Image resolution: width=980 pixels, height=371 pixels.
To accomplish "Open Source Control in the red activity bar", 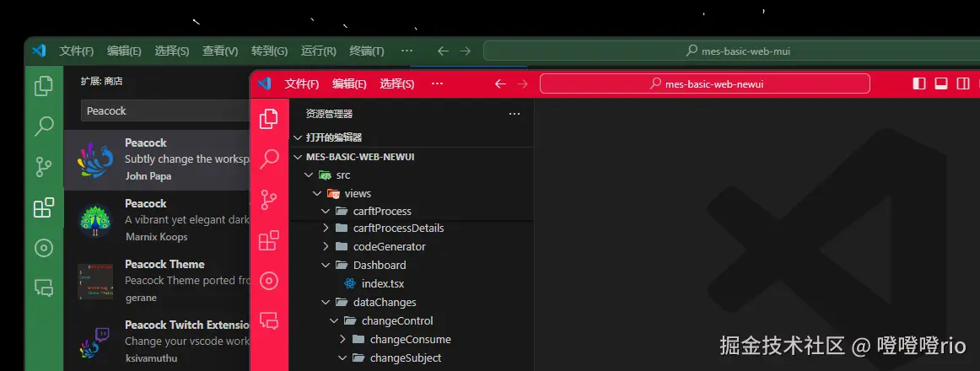I will pos(269,199).
